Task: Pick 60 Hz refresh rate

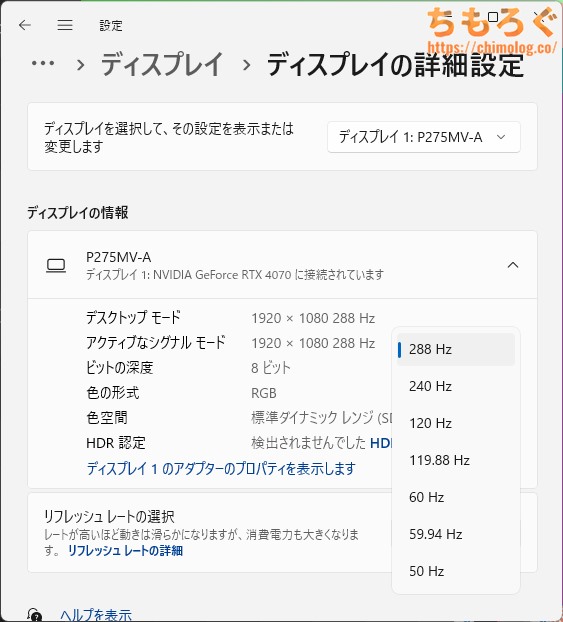Action: pos(456,497)
